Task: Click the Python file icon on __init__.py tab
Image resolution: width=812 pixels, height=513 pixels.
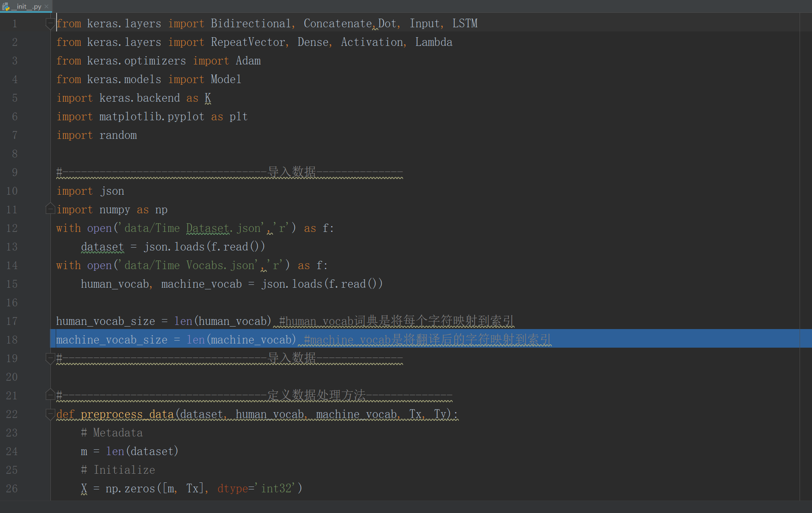Action: [x=6, y=6]
